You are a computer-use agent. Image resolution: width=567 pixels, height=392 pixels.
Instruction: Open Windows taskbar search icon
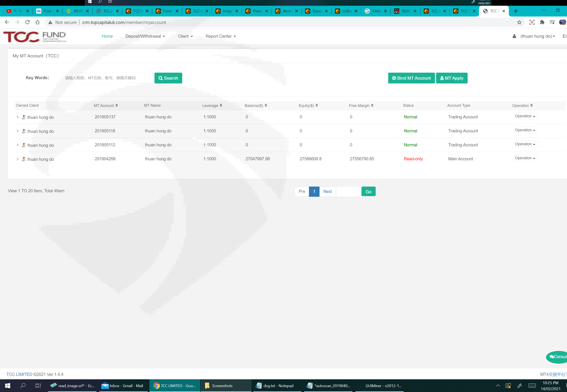(x=23, y=386)
